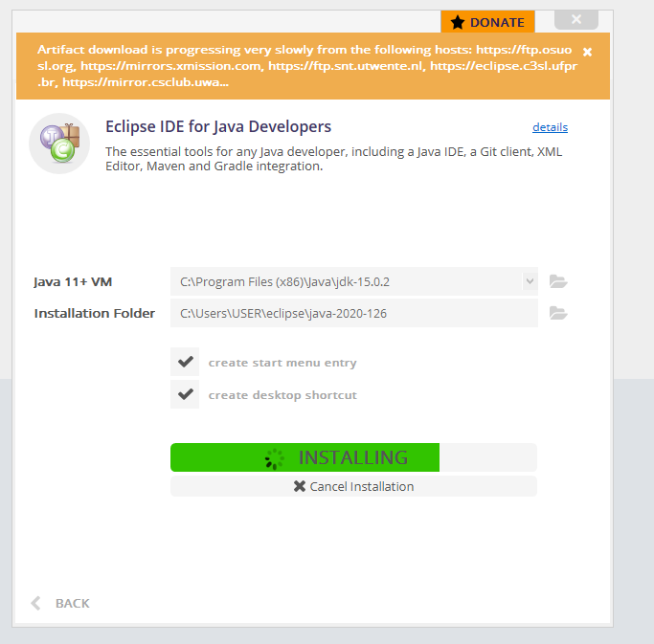Click the Java 11+ VM label
Image resolution: width=654 pixels, height=644 pixels.
tap(73, 281)
